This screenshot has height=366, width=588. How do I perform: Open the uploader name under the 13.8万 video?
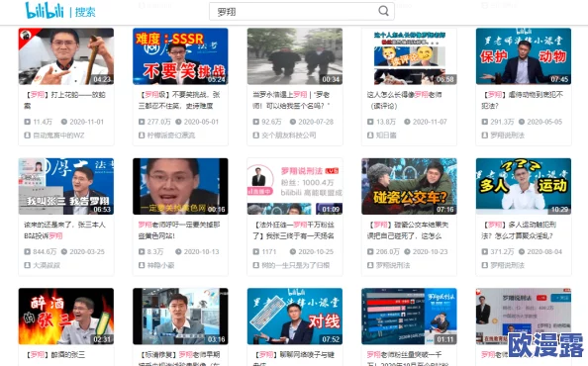point(386,136)
